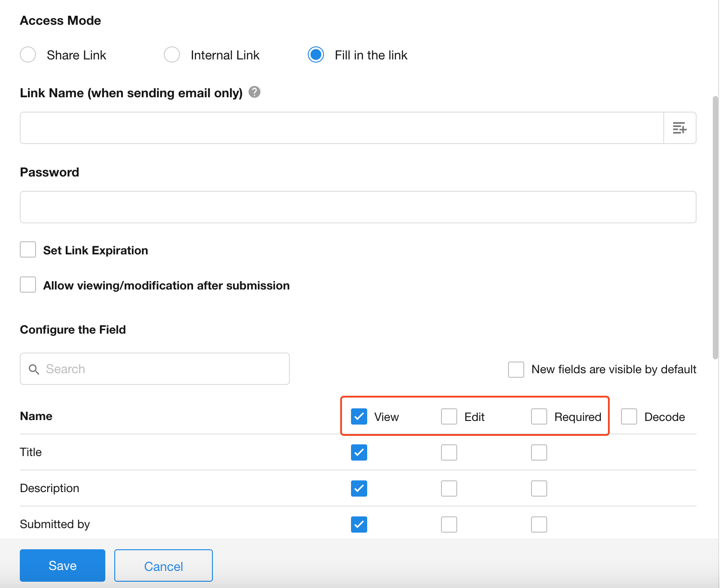
Task: Tick New fields are visible by default
Action: coord(516,369)
